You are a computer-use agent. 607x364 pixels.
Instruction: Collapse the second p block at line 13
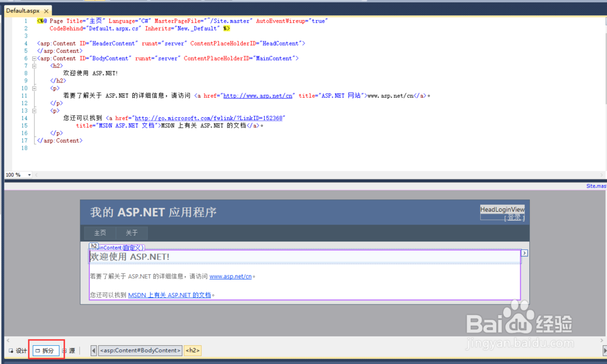pos(34,111)
